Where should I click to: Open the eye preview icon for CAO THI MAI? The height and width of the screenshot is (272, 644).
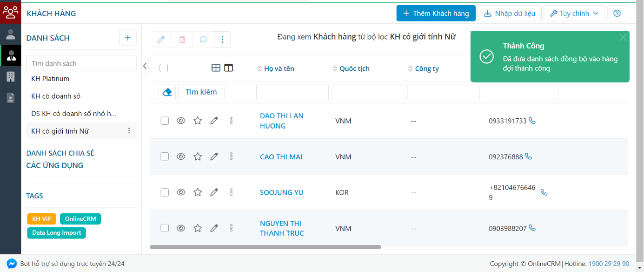pyautogui.click(x=181, y=156)
